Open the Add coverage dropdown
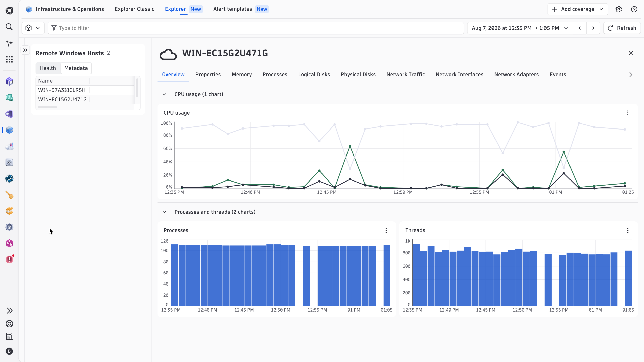 click(x=578, y=9)
